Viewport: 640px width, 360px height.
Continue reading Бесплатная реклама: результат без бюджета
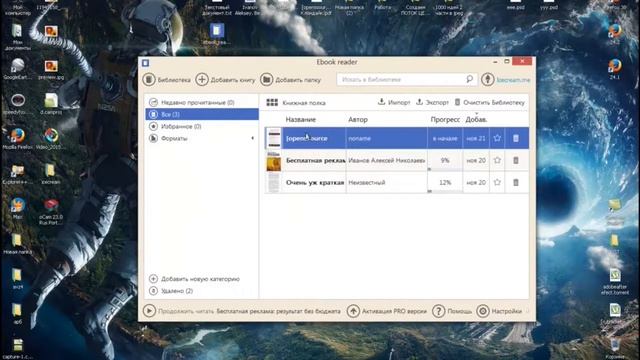pyautogui.click(x=278, y=311)
